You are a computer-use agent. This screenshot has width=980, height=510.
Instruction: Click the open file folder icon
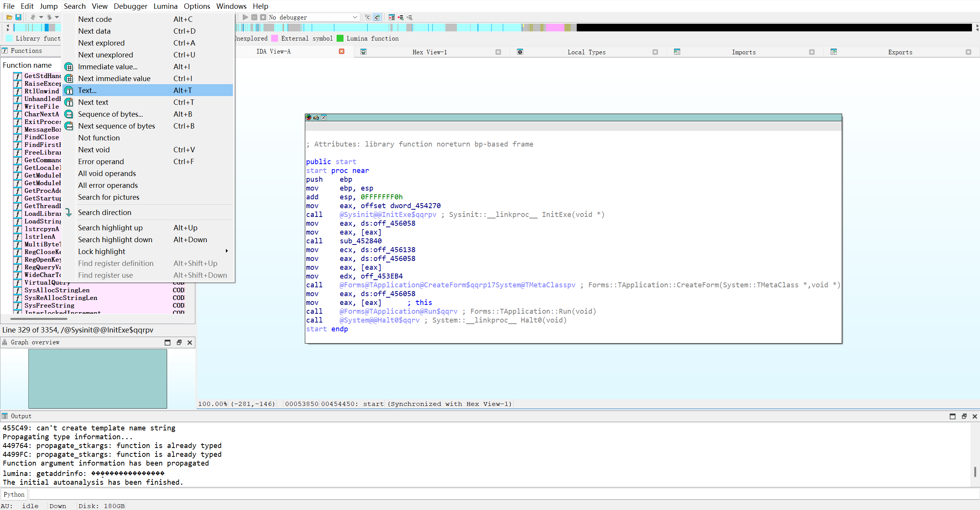(x=9, y=17)
